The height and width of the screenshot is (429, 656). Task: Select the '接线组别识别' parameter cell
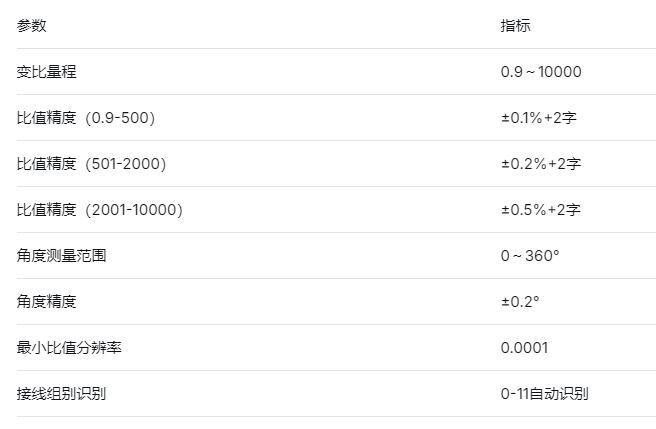pos(62,394)
